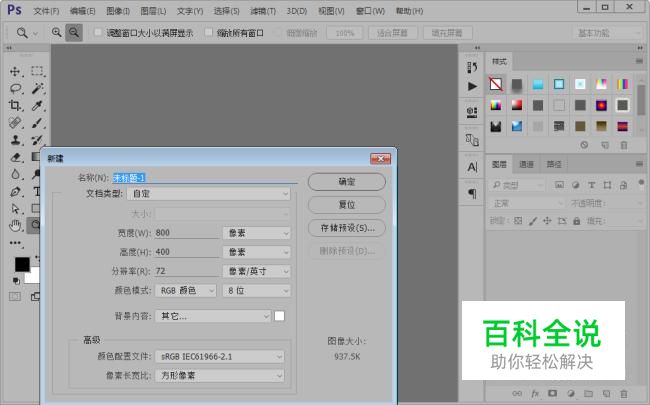The width and height of the screenshot is (650, 405).
Task: Open the 滤镜(T) menu
Action: [263, 11]
